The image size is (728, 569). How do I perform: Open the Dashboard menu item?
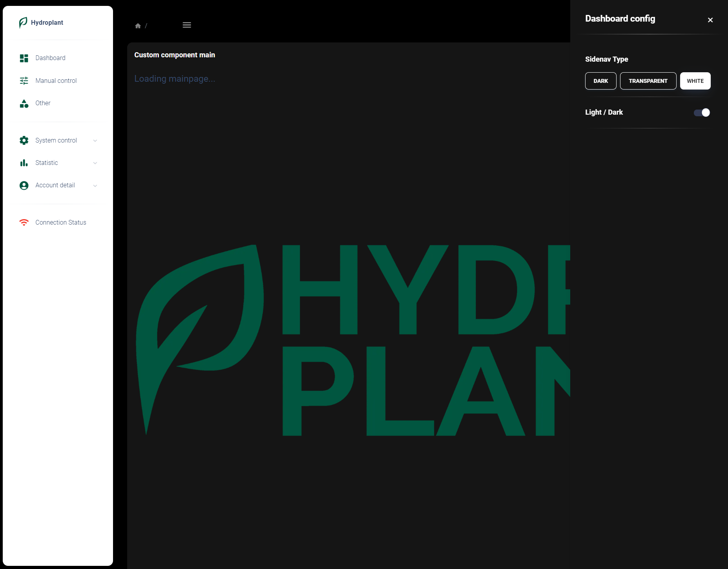coord(50,58)
